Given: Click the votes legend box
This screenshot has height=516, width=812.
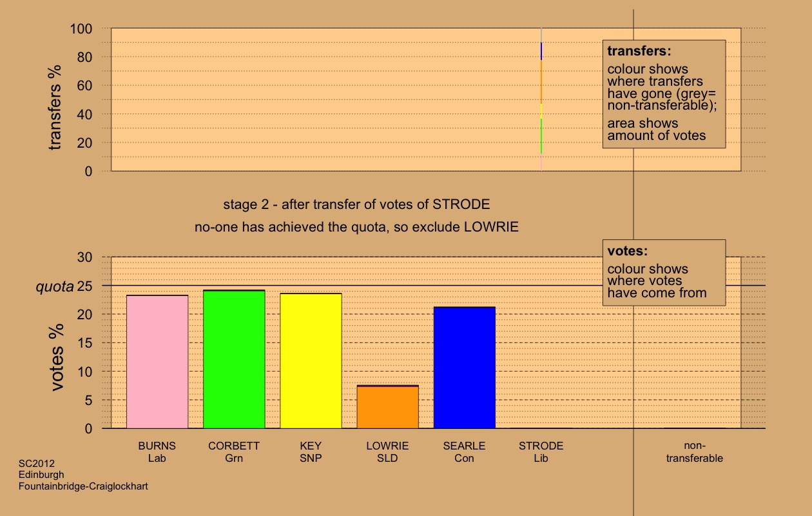Looking at the screenshot, I should point(664,273).
